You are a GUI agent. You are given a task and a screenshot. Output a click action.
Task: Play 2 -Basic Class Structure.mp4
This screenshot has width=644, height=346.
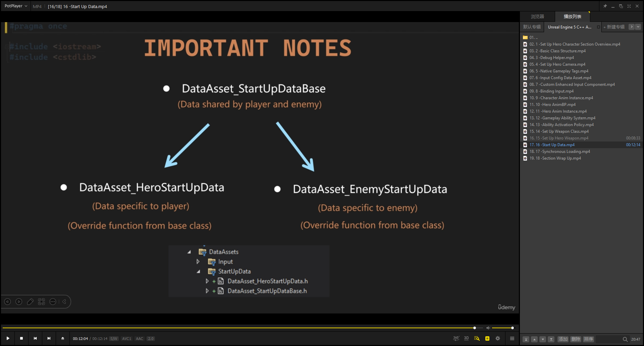click(582, 51)
